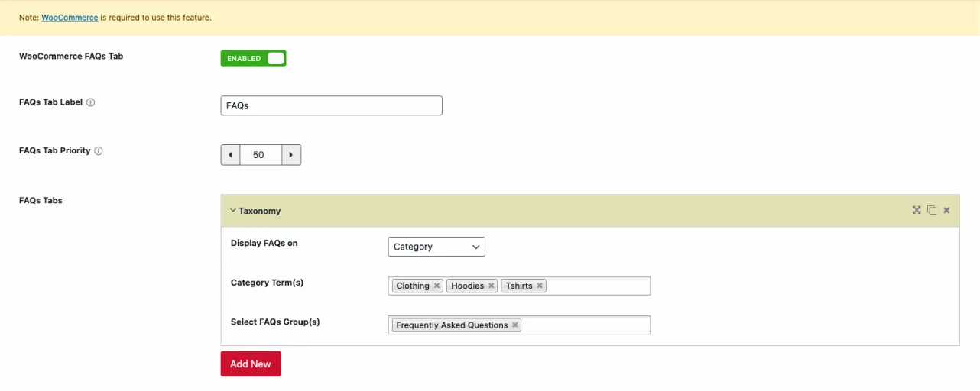
Task: Click the Add New button
Action: [251, 364]
